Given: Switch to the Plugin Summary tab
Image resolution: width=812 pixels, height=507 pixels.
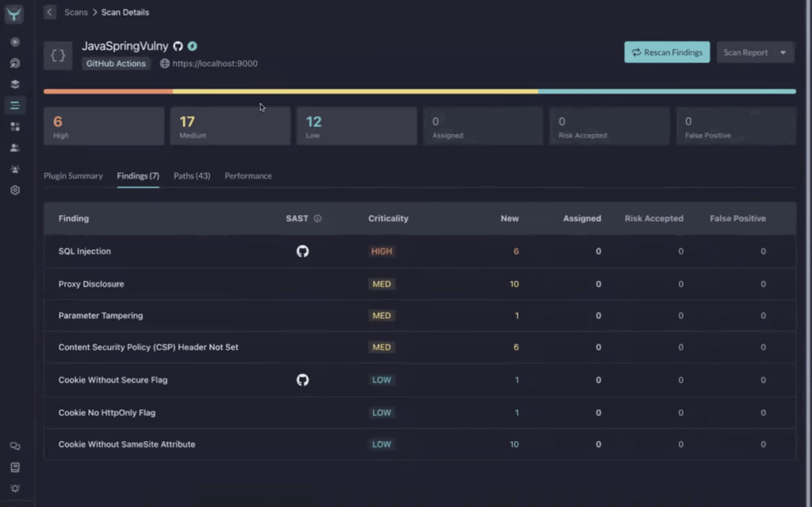Looking at the screenshot, I should point(73,176).
